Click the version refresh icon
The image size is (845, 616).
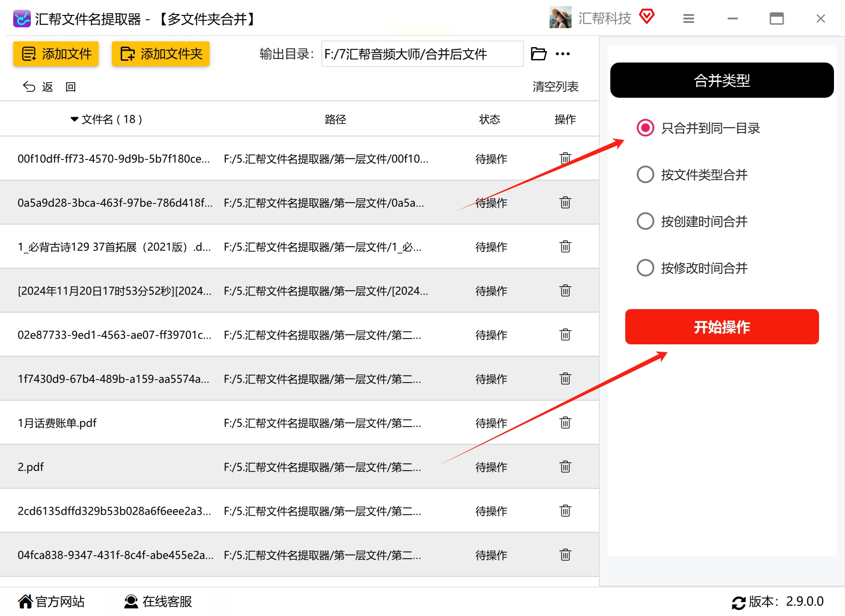[x=738, y=602]
